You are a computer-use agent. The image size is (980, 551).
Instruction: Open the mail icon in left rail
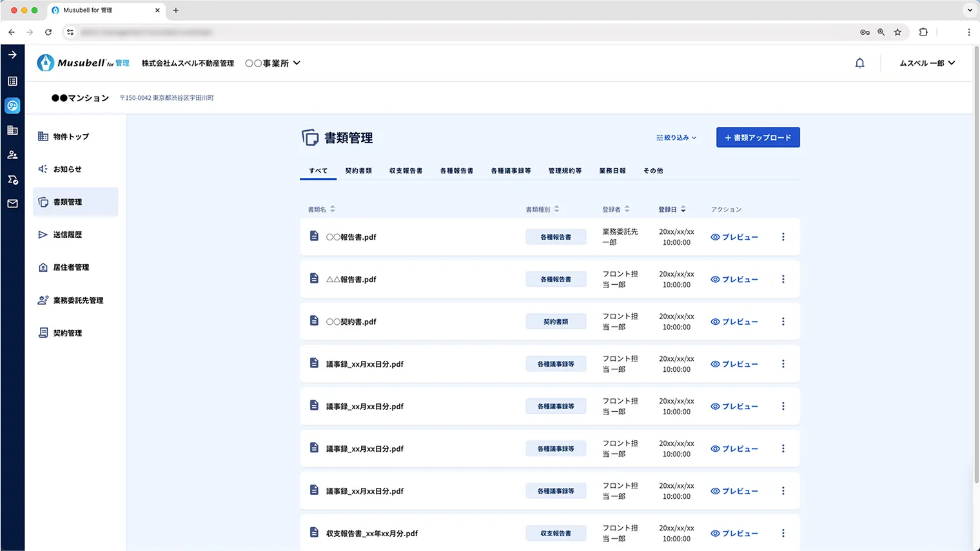tap(12, 204)
